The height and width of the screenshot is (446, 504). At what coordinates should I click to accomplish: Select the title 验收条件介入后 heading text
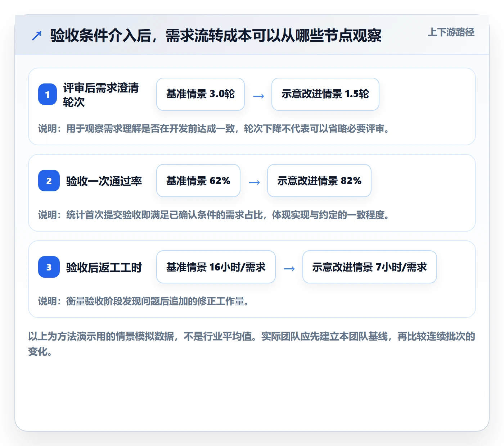pyautogui.click(x=216, y=36)
